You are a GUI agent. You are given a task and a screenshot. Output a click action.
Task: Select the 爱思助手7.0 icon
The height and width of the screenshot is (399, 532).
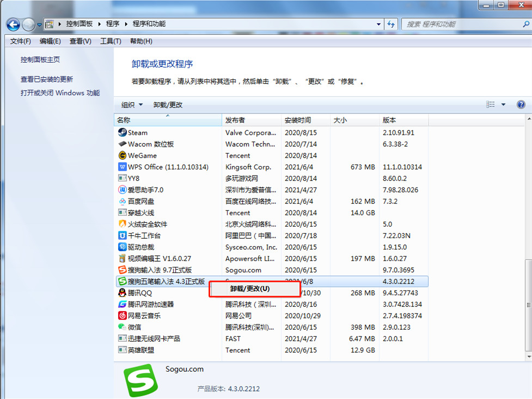pyautogui.click(x=122, y=190)
